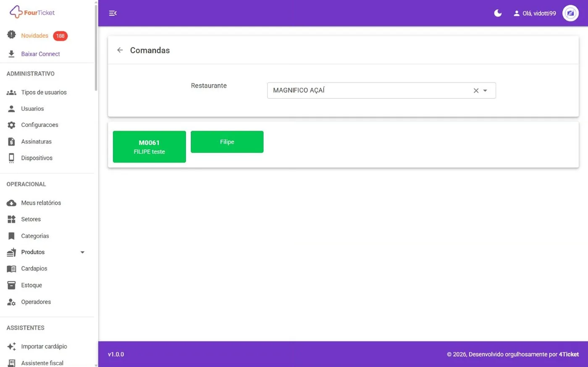Viewport: 588px width, 367px height.
Task: Click the Meus relatórios cloud icon
Action: (11, 203)
